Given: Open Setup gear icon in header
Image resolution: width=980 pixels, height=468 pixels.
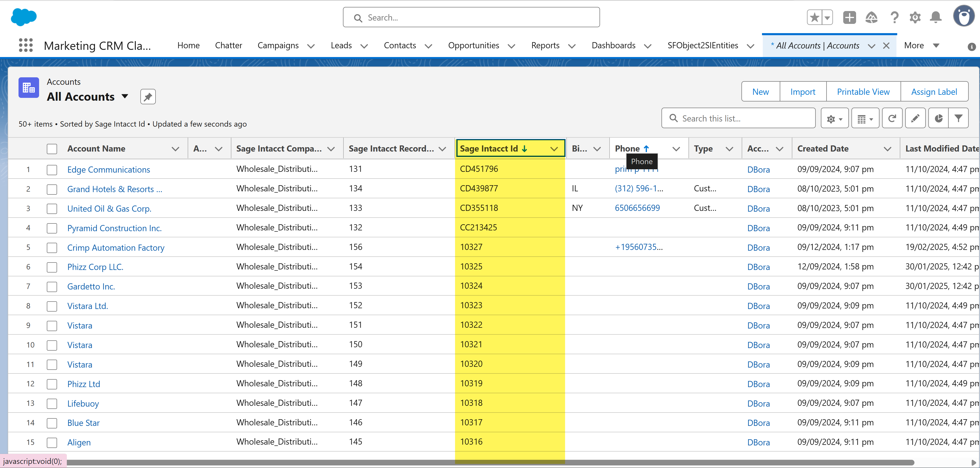Looking at the screenshot, I should coord(915,17).
